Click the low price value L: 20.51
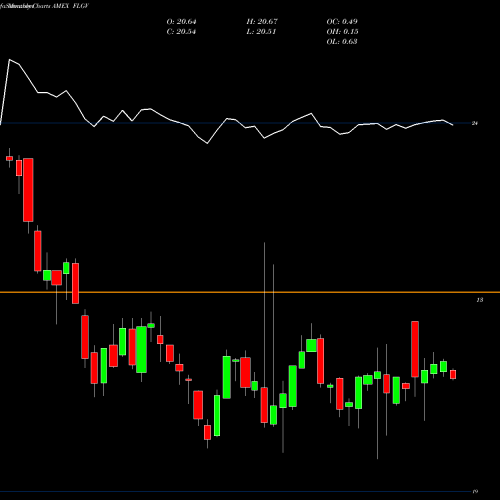500x500 pixels. coord(261,32)
